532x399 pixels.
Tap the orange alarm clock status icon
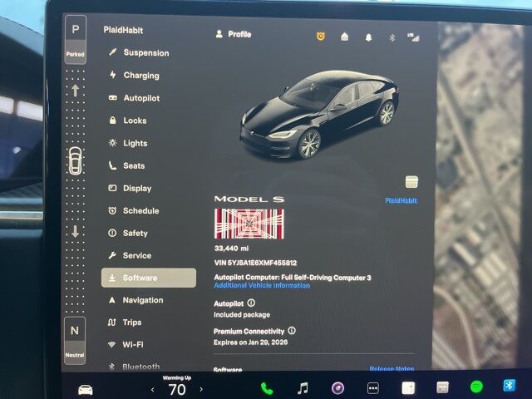pyautogui.click(x=321, y=37)
